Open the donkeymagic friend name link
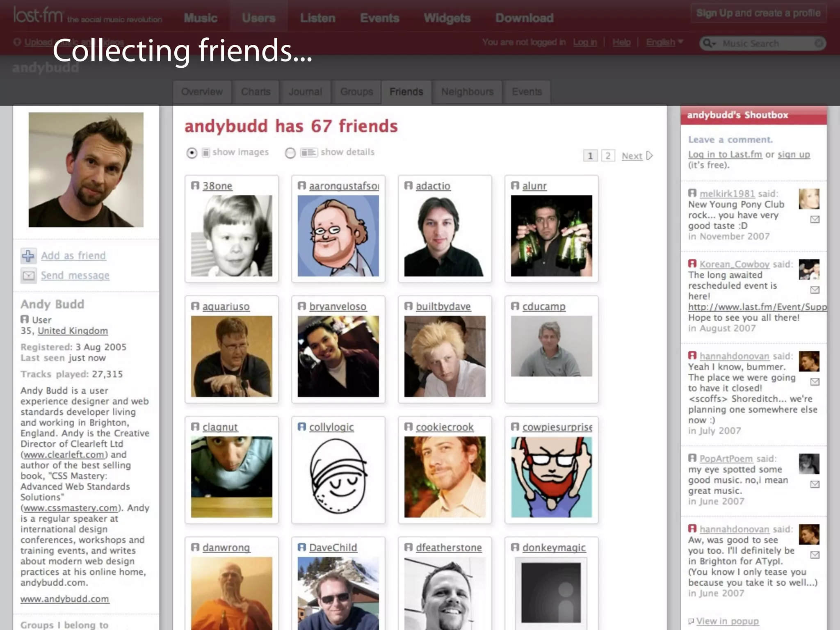840x630 pixels. tap(554, 548)
